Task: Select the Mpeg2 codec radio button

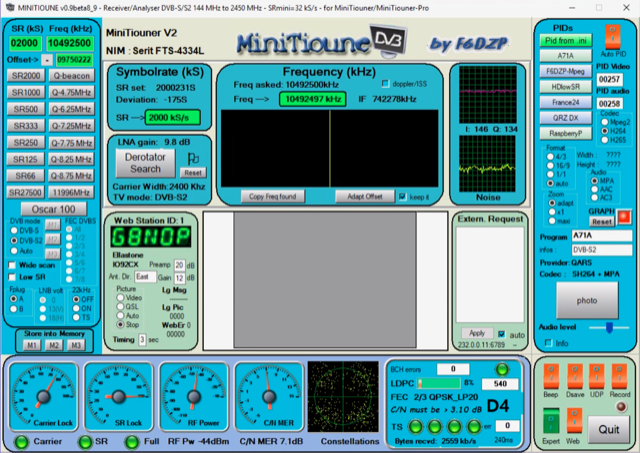Action: point(605,122)
